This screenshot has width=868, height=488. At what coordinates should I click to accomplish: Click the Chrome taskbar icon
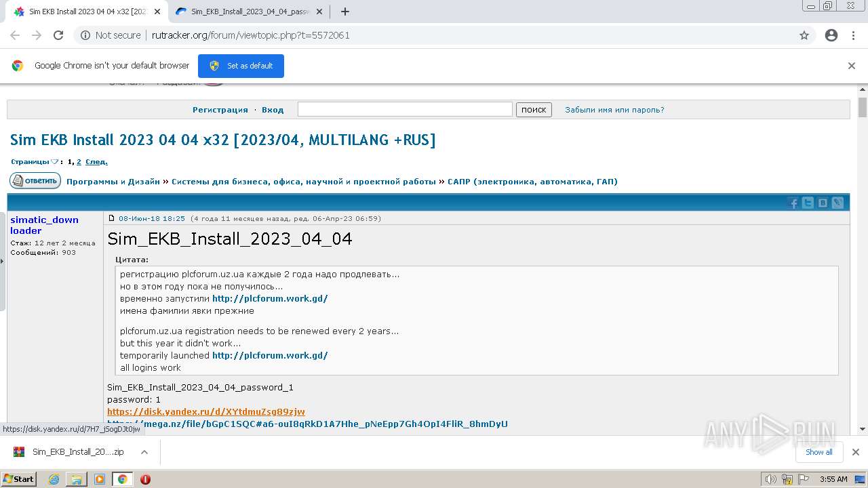click(122, 479)
